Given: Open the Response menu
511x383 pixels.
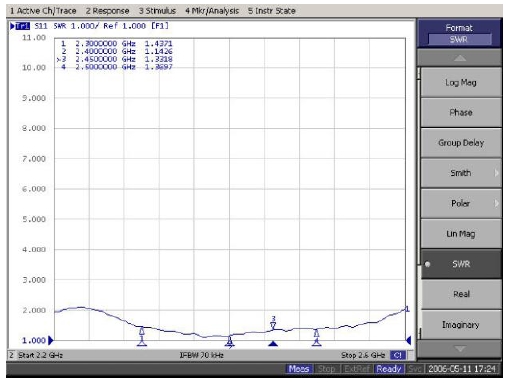Looking at the screenshot, I should tap(107, 11).
